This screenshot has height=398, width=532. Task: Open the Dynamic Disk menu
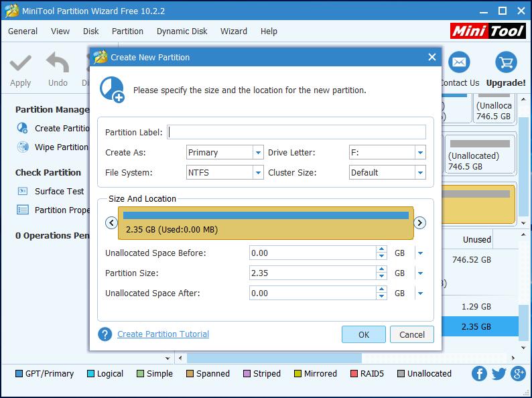click(182, 31)
